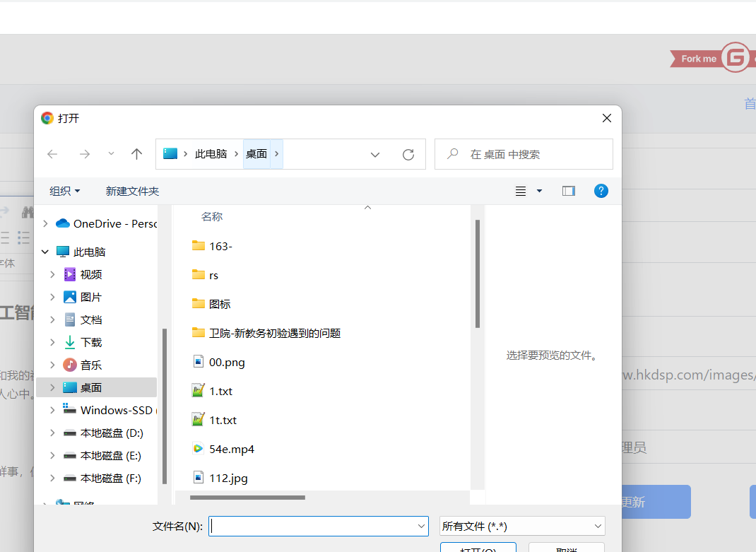The image size is (756, 552).
Task: Open the file name history dropdown
Action: click(421, 527)
